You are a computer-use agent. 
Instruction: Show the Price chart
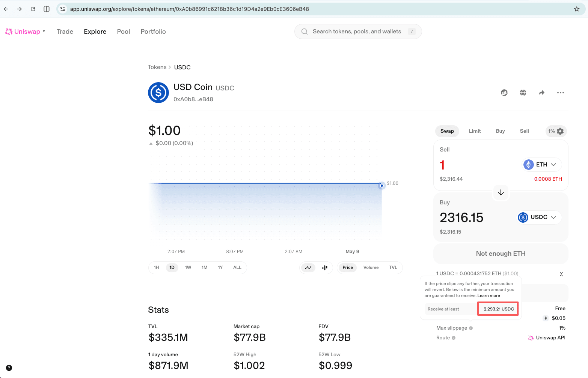coord(348,267)
